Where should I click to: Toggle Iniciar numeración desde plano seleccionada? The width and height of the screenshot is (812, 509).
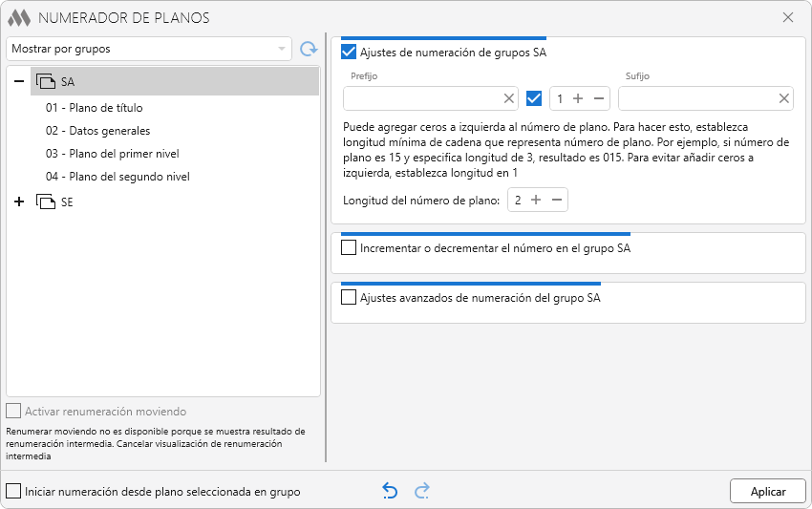13,492
